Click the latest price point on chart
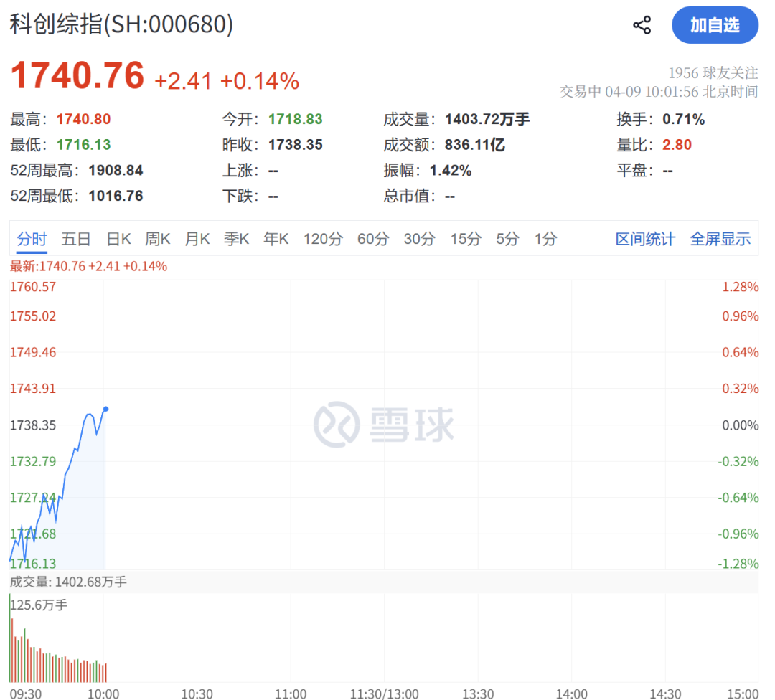The width and height of the screenshot is (775, 700). 105,409
